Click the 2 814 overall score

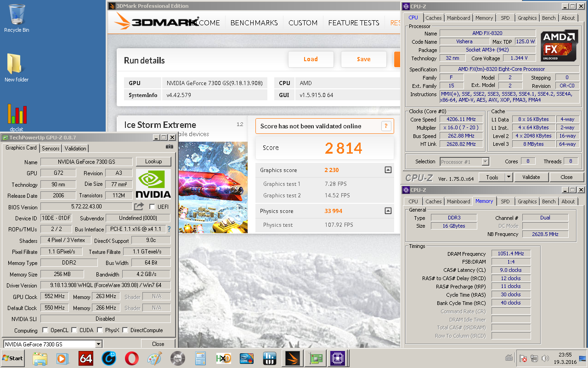point(344,148)
